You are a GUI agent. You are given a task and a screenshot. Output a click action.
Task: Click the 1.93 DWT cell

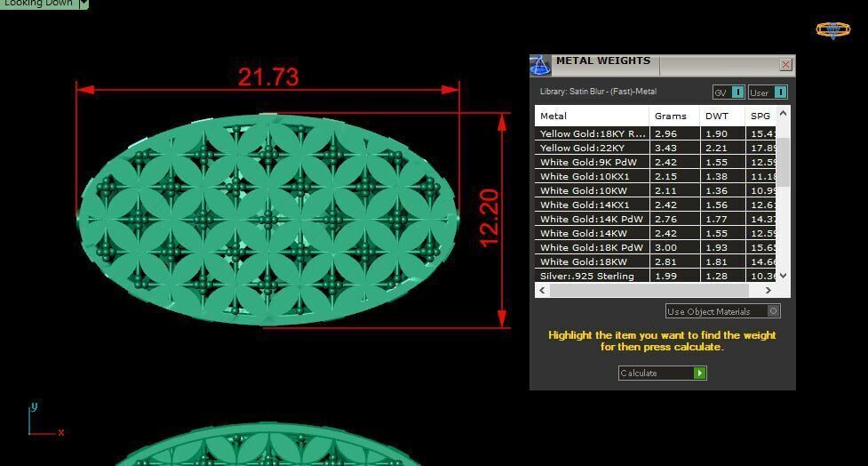click(722, 248)
